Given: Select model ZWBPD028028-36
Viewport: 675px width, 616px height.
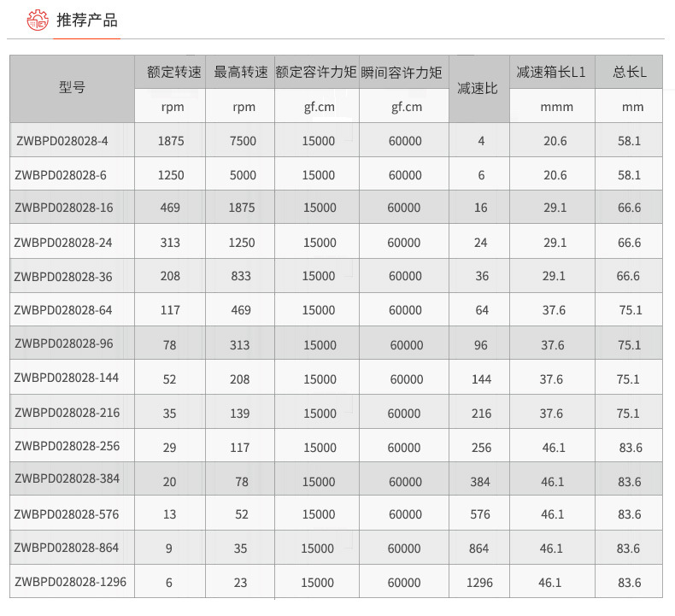Looking at the screenshot, I should coord(63,276).
